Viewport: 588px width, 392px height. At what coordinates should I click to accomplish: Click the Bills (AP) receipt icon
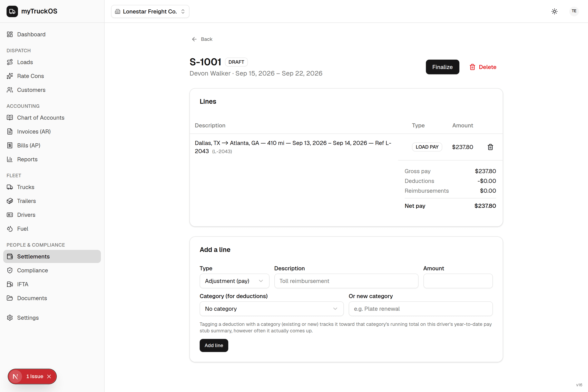tap(10, 145)
